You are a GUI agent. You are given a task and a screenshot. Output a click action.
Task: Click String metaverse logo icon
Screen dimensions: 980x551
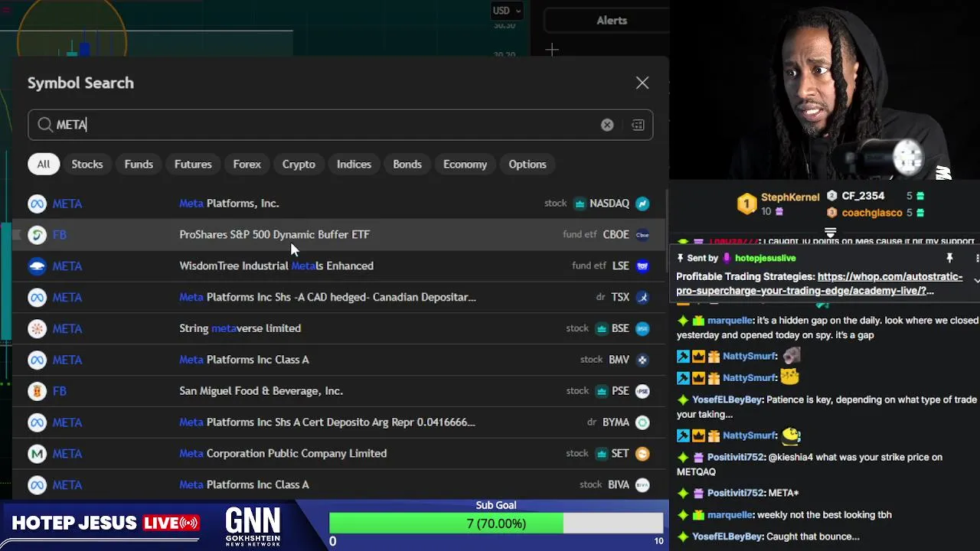tap(37, 328)
